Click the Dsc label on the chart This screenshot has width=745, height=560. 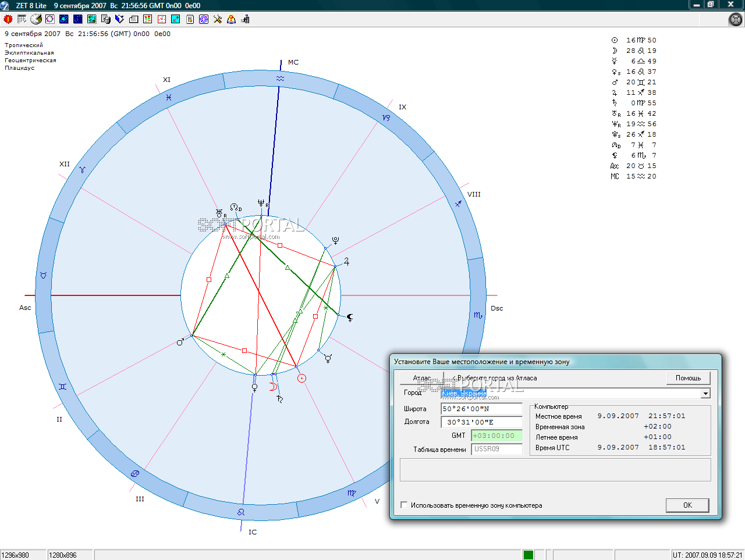pyautogui.click(x=497, y=308)
